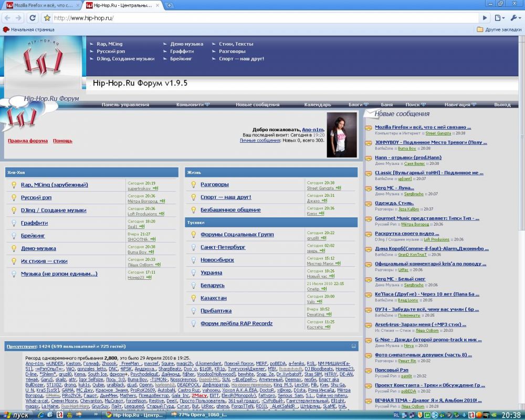Screen dimensions: 525x420
Task: Collapse the Присутствуют online users section
Action: (353, 346)
